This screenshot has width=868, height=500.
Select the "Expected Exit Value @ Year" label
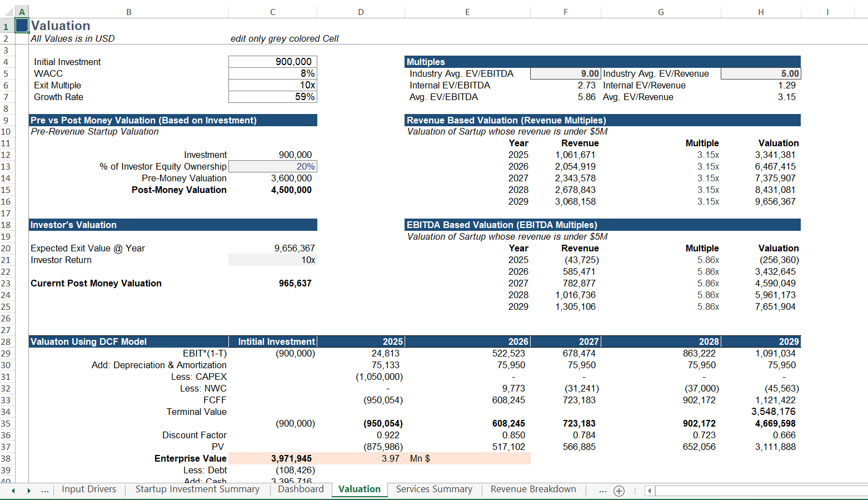pyautogui.click(x=88, y=248)
